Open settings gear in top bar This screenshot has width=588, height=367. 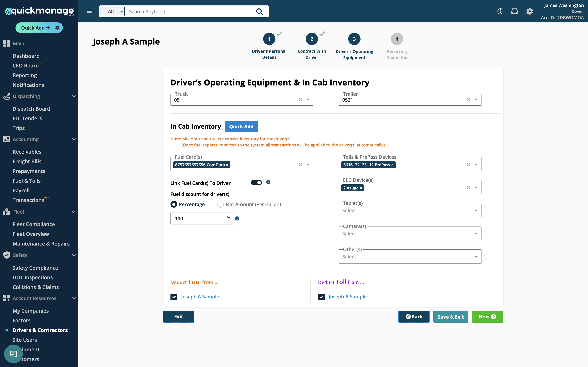[x=529, y=11]
